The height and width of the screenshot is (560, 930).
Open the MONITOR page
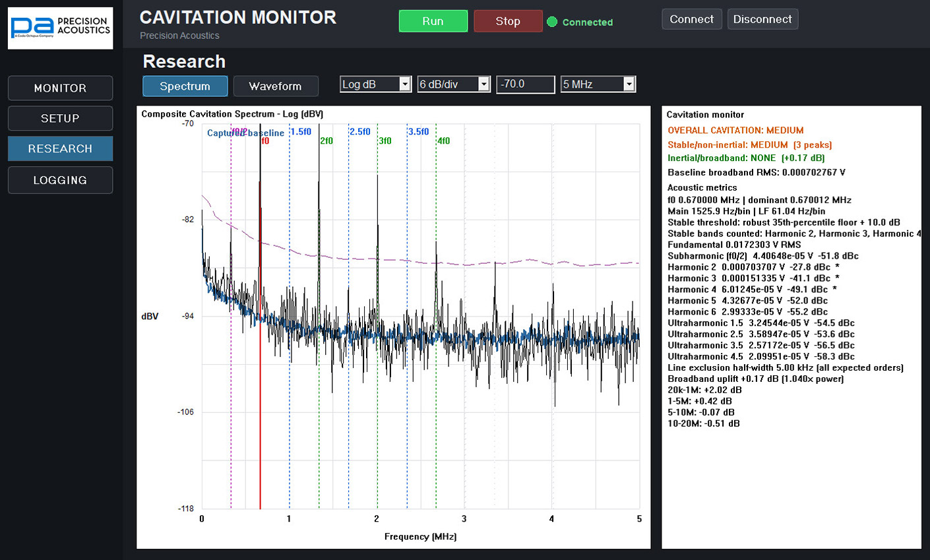coord(60,88)
